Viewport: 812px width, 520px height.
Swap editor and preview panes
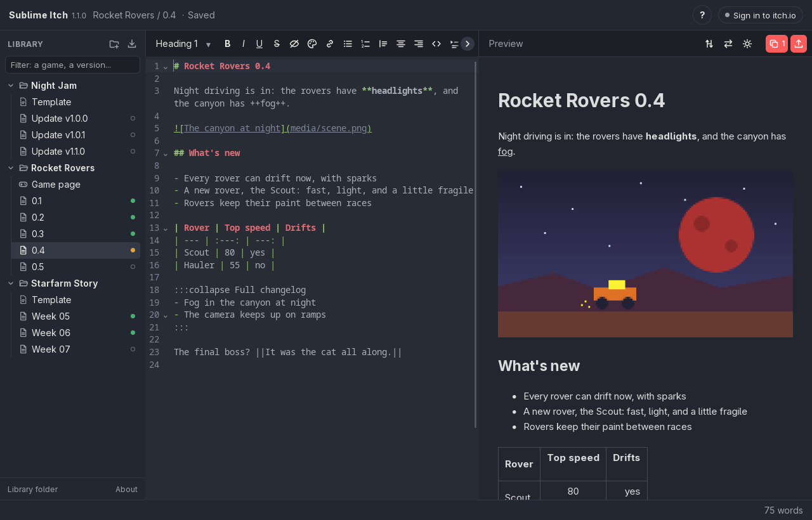[x=728, y=44]
